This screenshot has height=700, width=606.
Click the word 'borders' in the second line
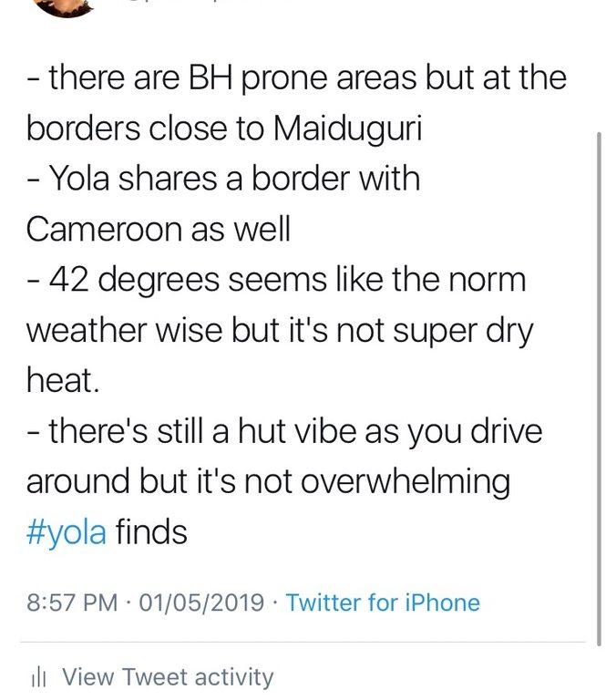tap(83, 129)
